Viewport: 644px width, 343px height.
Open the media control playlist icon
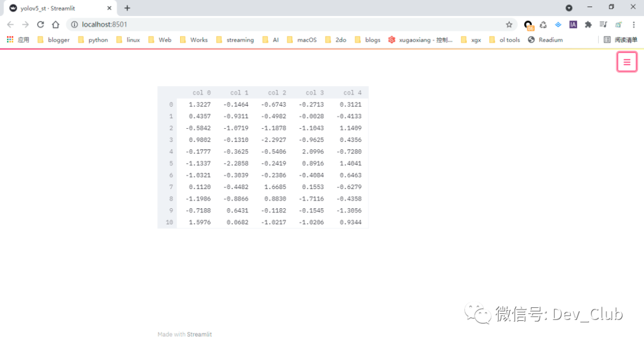(x=603, y=24)
